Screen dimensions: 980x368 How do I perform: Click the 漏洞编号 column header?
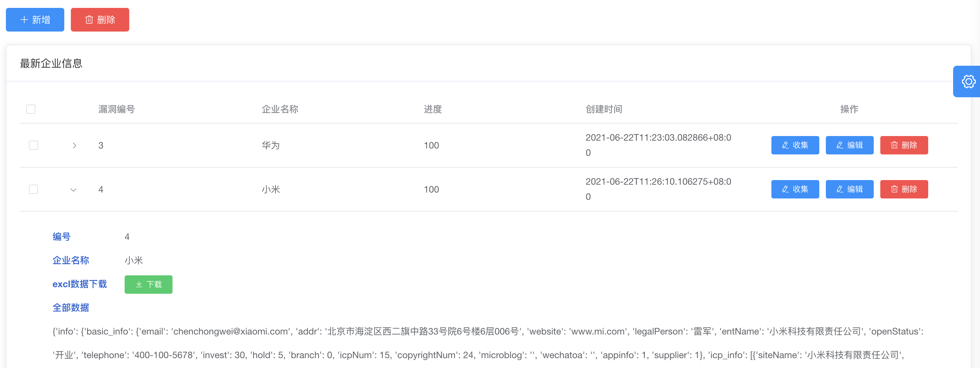[x=116, y=109]
